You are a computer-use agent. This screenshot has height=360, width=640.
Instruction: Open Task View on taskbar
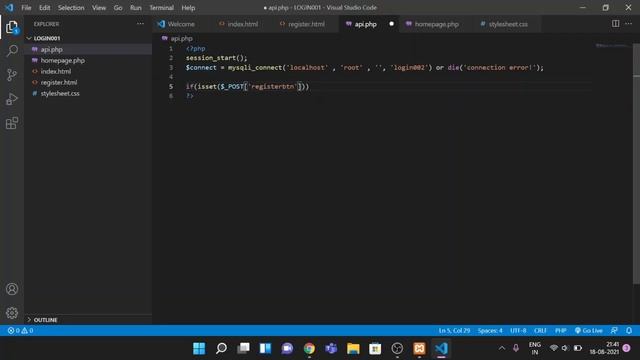point(243,348)
